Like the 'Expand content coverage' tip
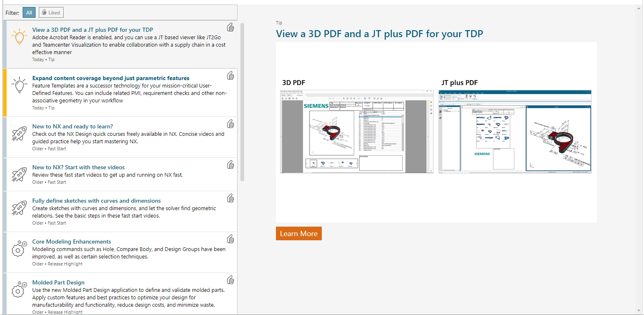Screen dimensions: 644x315 [231, 76]
